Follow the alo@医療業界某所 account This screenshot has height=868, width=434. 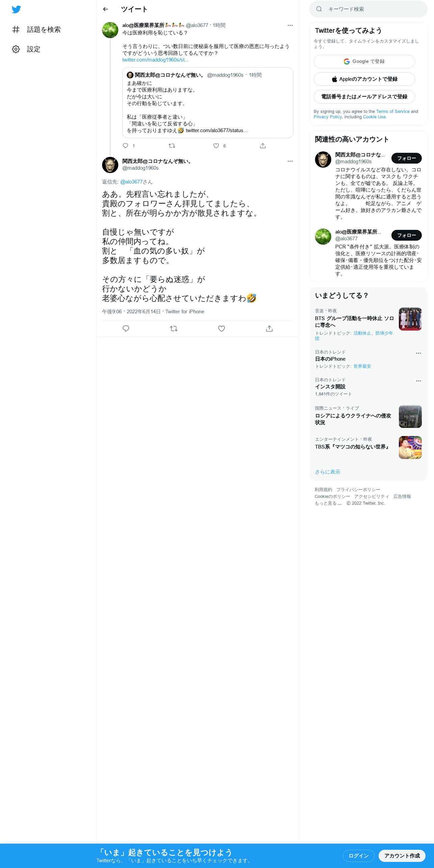407,235
